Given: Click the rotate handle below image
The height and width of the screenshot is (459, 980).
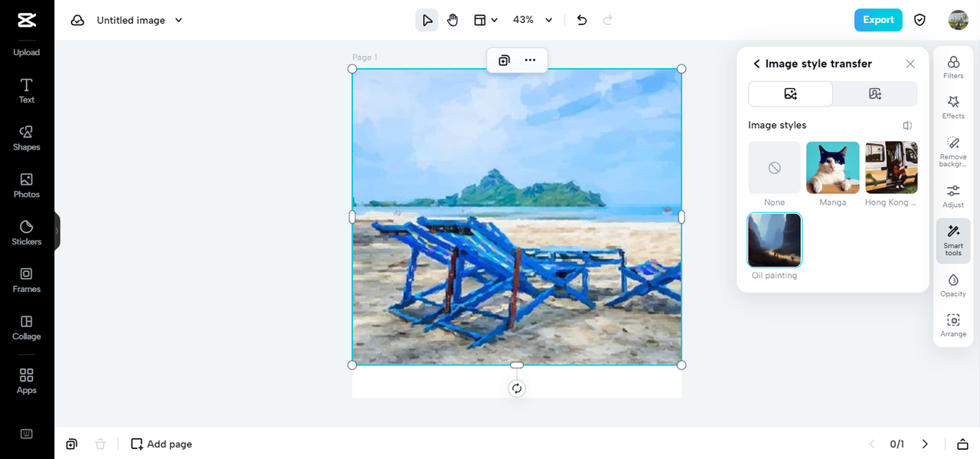Looking at the screenshot, I should tap(517, 389).
